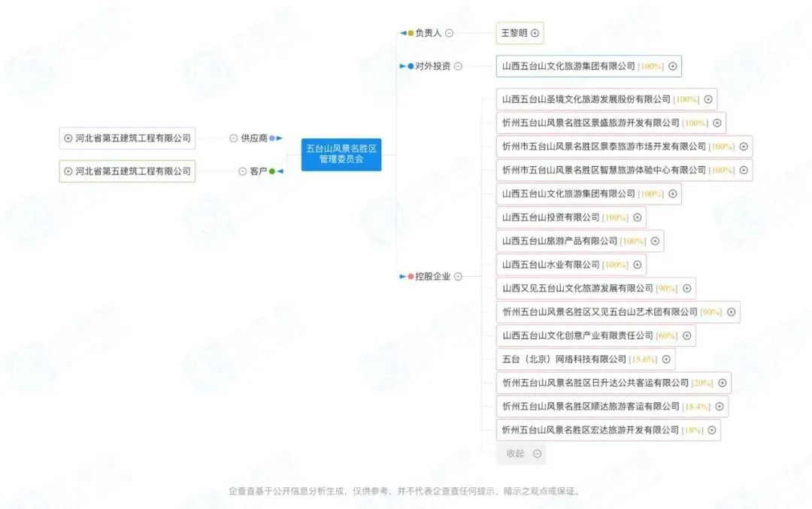Collapse the 控股企业 branch

tap(459, 277)
